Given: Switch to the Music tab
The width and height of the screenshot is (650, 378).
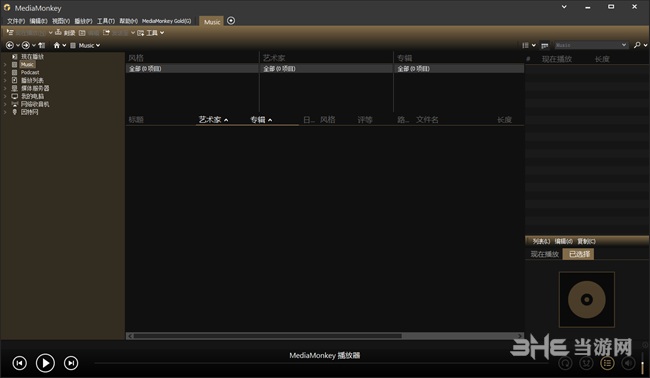Looking at the screenshot, I should [212, 22].
